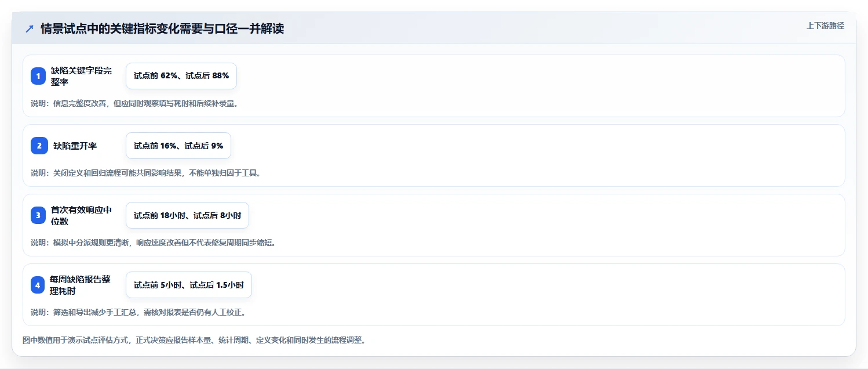Select the number 1 badge for 缺陷关键字段完整率
Screen dimensions: 868x369
click(x=38, y=76)
